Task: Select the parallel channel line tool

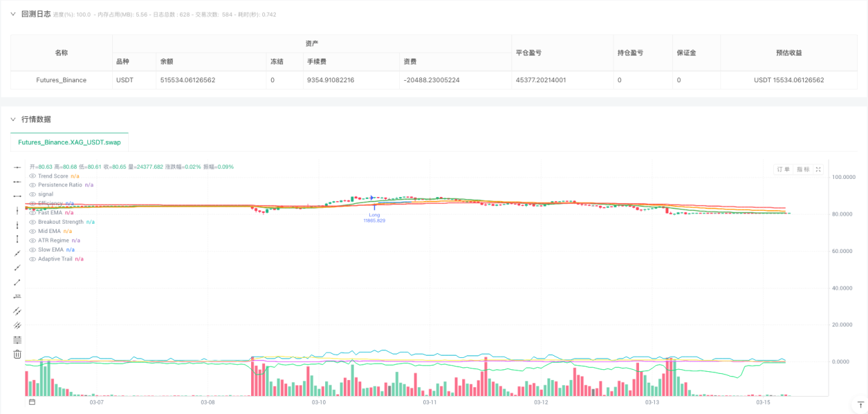Action: [x=17, y=311]
